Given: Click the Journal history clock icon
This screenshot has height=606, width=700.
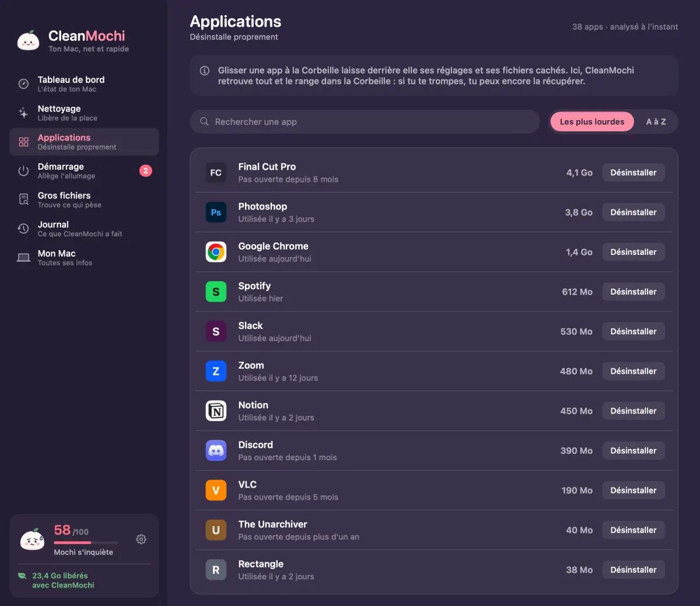Looking at the screenshot, I should pyautogui.click(x=23, y=229).
